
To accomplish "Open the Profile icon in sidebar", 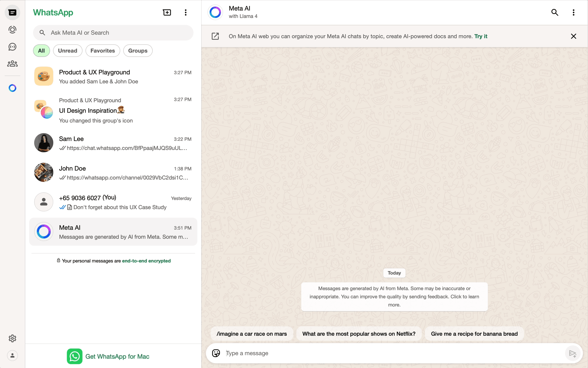I will click(13, 356).
